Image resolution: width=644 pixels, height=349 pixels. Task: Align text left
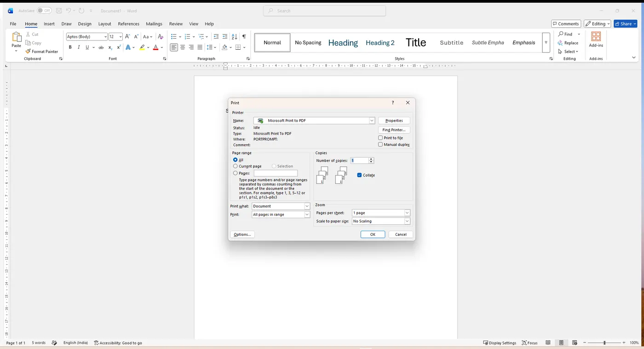coord(174,47)
